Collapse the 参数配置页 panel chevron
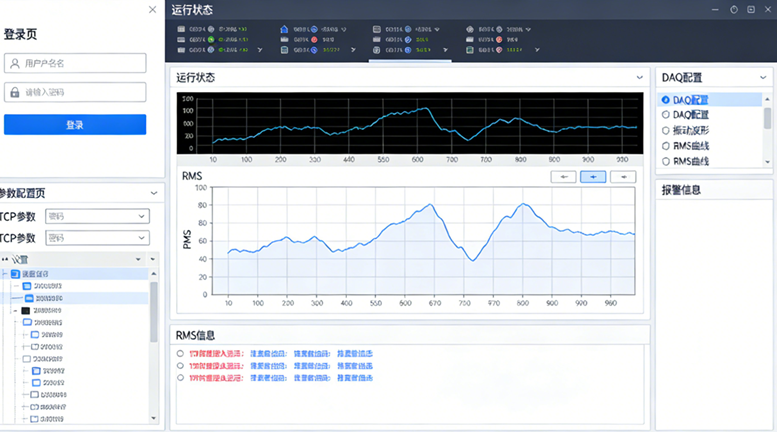This screenshot has height=432, width=777. (x=153, y=193)
